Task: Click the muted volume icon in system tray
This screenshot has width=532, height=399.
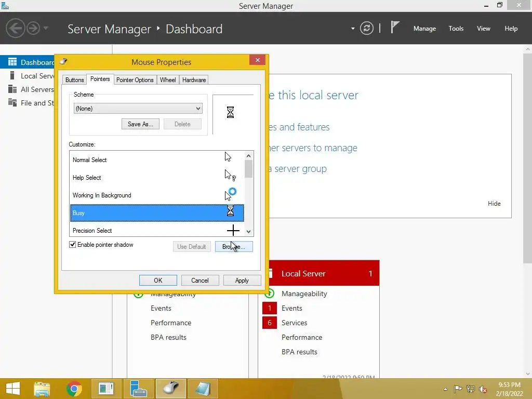Action: tap(483, 389)
